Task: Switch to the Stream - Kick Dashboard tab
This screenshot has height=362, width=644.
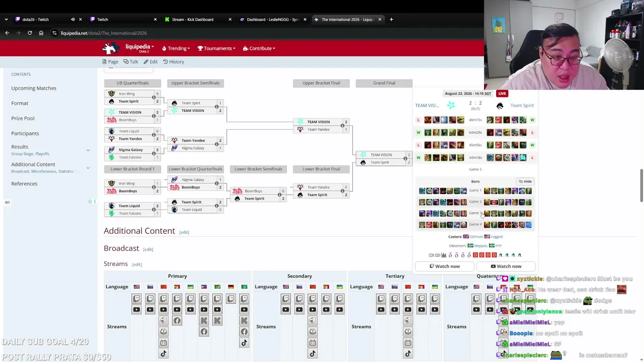Action: click(197, 19)
